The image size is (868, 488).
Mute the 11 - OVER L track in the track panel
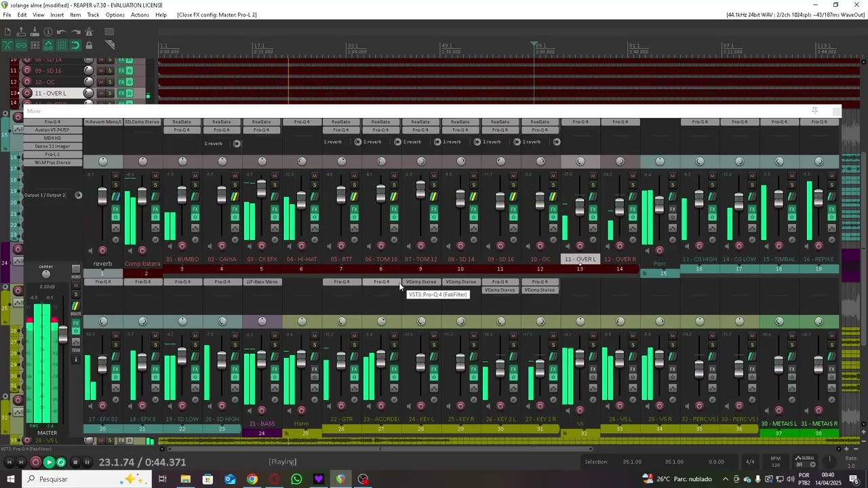click(x=102, y=93)
